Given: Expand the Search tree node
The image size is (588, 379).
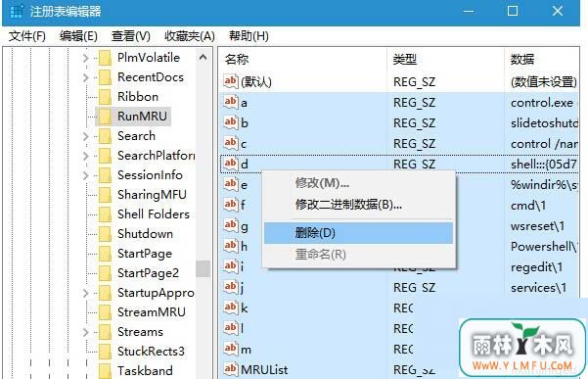Looking at the screenshot, I should [85, 136].
